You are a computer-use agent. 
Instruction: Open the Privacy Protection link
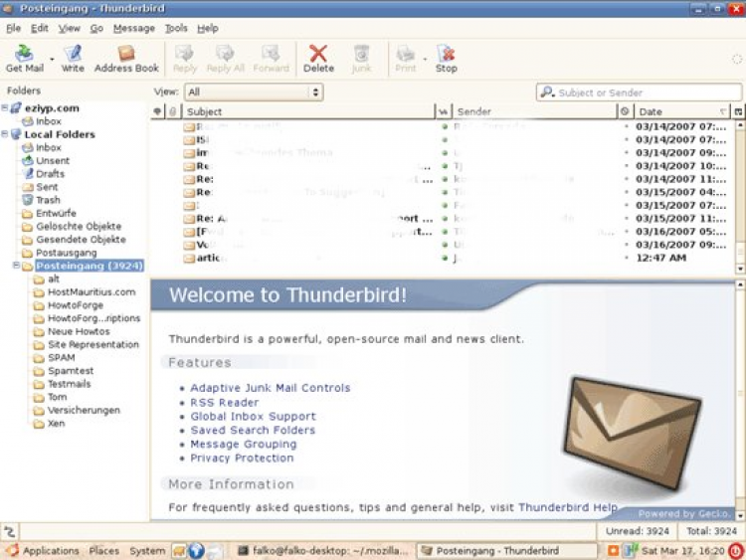click(242, 458)
